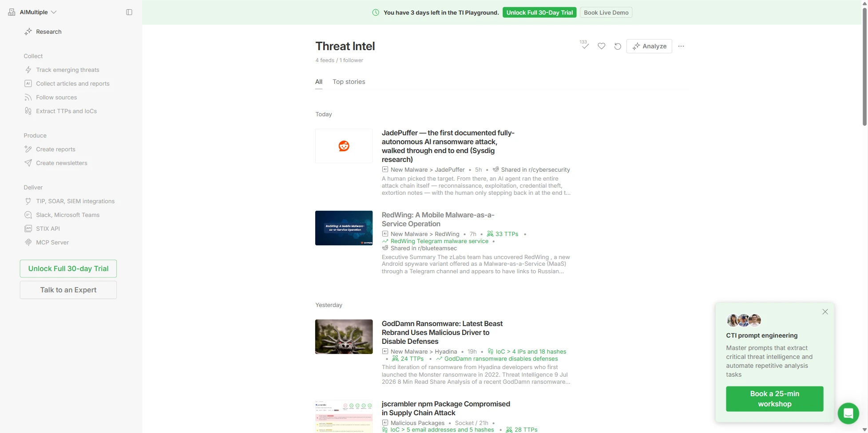
Task: Open the green chat widget icon
Action: [x=848, y=413]
